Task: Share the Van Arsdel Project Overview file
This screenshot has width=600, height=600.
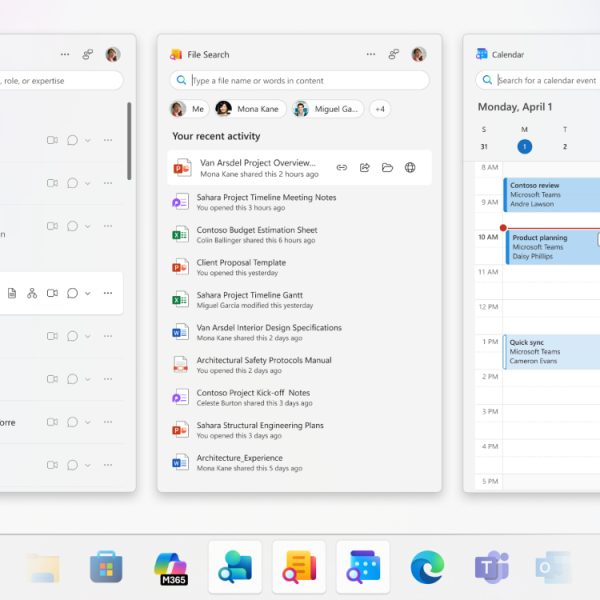Action: click(365, 168)
